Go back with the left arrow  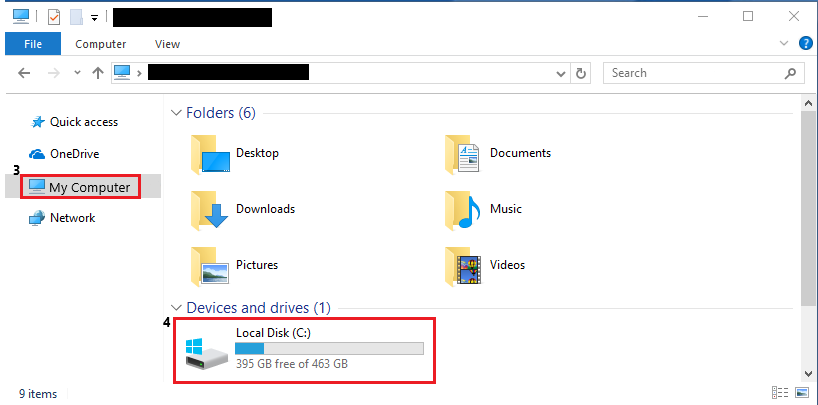click(x=24, y=73)
